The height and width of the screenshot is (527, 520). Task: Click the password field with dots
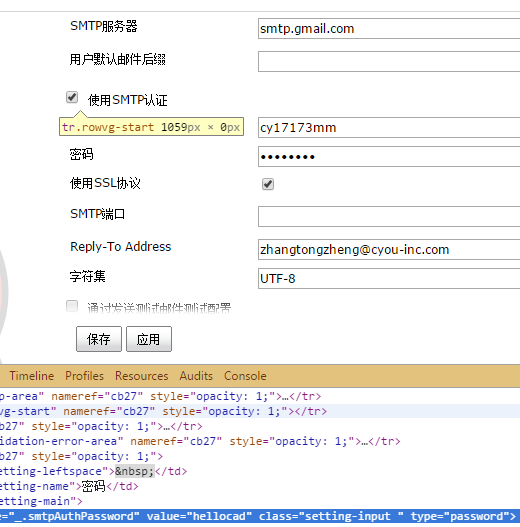click(389, 156)
